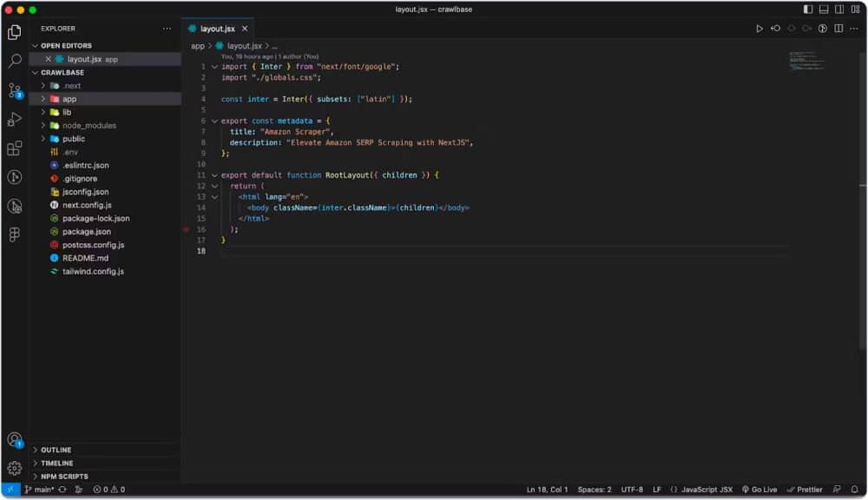Start the Go Live server

[759, 489]
